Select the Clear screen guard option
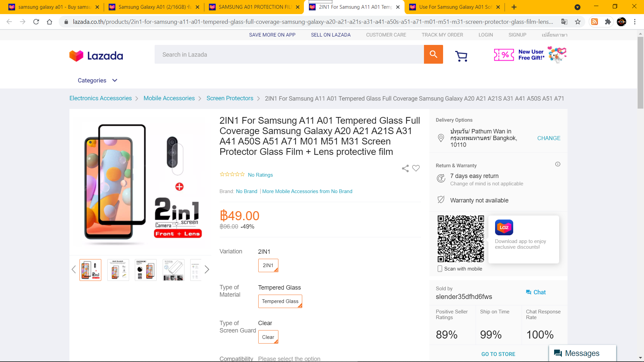The height and width of the screenshot is (362, 644). point(268,337)
